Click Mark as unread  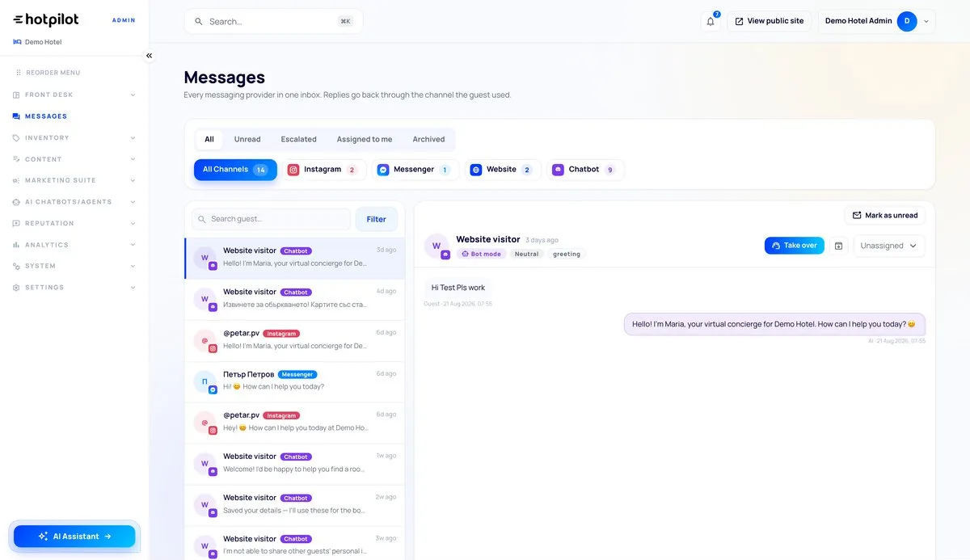click(x=885, y=216)
